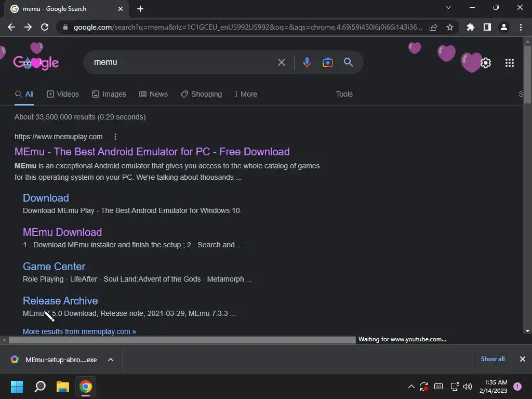Open MEmu Best Android Emulator result link
The image size is (532, 399).
(x=152, y=152)
